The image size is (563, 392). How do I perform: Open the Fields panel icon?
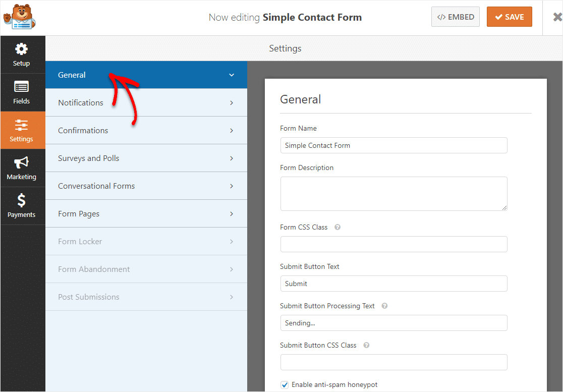click(21, 87)
